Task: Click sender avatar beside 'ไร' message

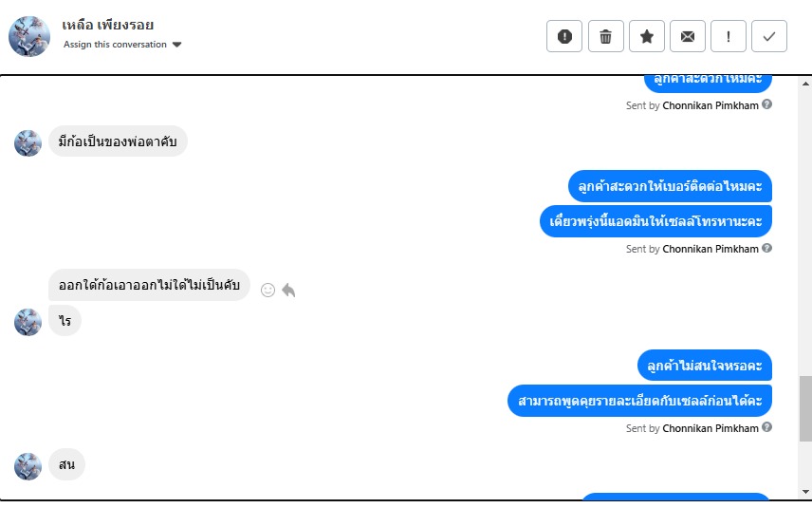Action: click(x=28, y=322)
